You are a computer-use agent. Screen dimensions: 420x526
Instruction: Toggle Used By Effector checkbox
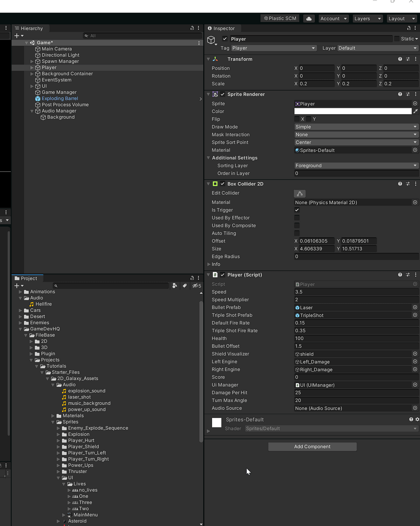point(297,218)
